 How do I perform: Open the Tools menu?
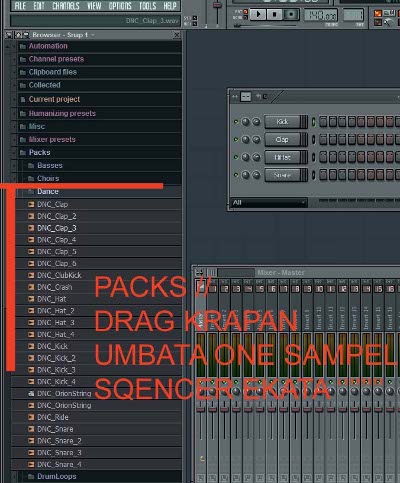(x=148, y=6)
